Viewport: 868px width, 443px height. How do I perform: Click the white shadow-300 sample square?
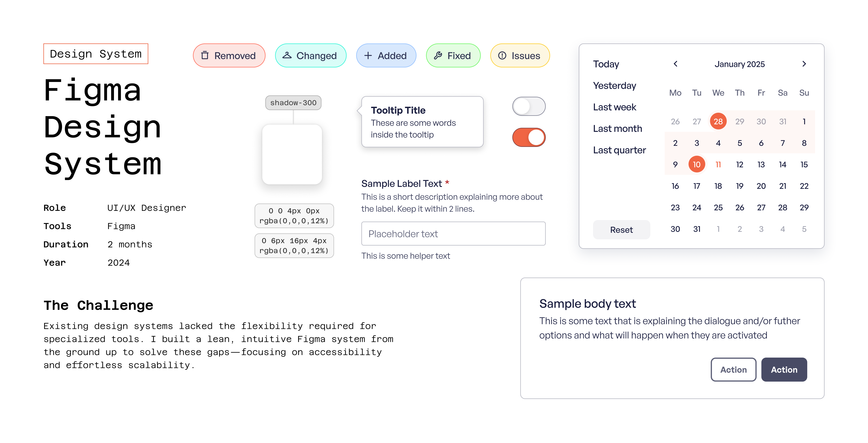point(292,154)
